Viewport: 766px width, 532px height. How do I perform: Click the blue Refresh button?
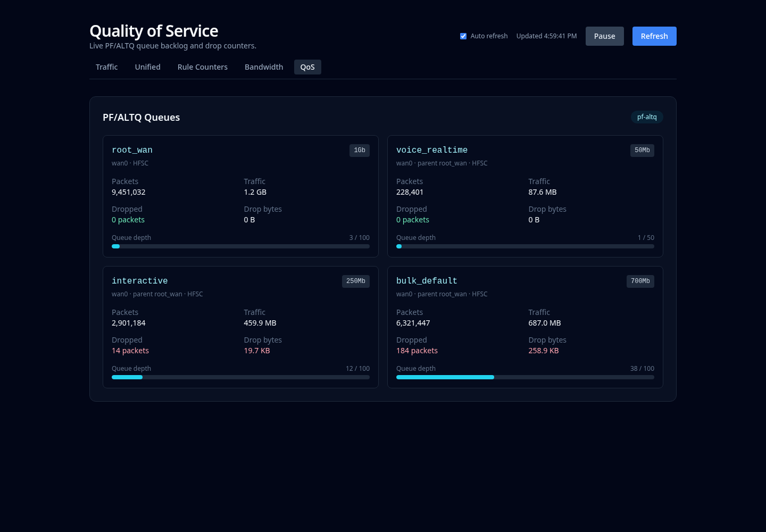coord(654,36)
